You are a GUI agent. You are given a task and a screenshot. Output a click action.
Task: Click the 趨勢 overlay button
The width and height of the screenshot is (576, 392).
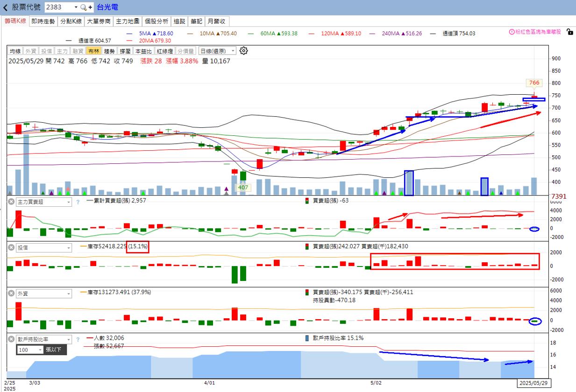point(109,51)
